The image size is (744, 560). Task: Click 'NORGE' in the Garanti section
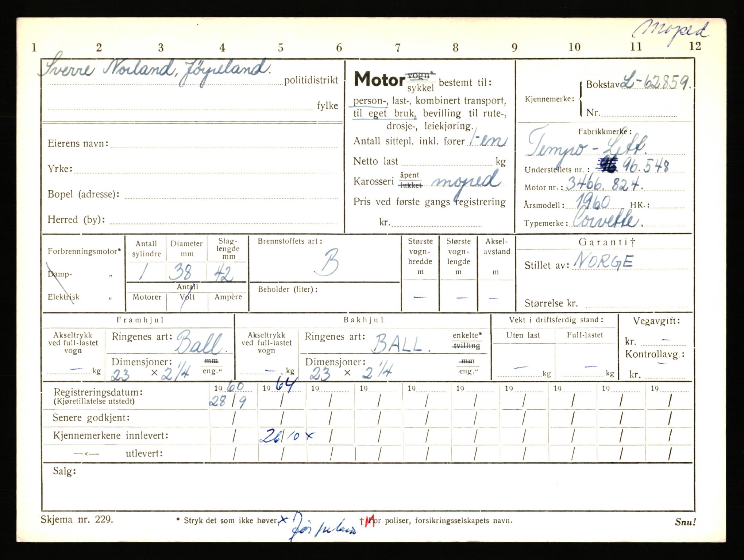tap(603, 260)
